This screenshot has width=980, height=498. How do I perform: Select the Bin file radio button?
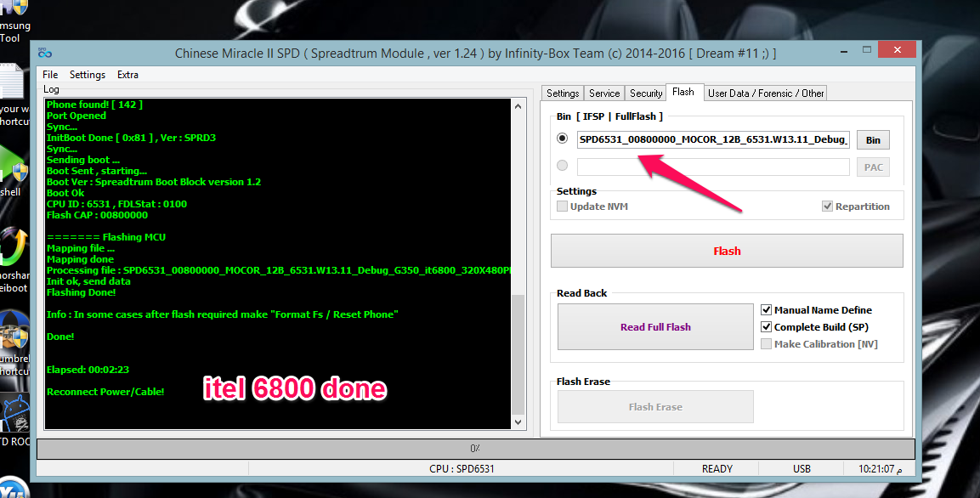click(563, 138)
